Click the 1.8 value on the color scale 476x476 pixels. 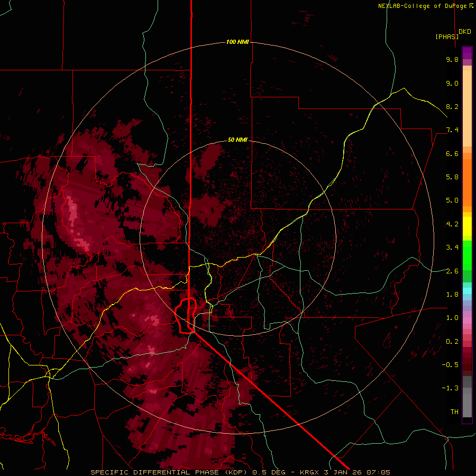click(452, 295)
